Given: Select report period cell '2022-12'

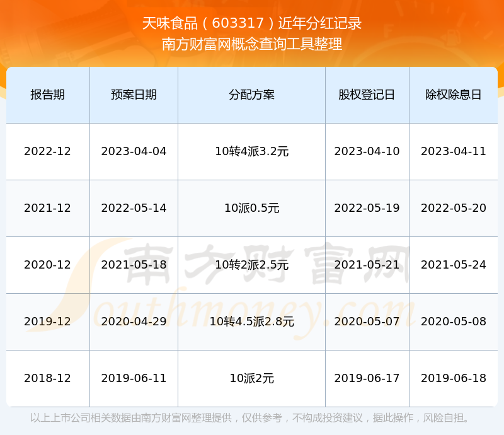Looking at the screenshot, I should (48, 151).
